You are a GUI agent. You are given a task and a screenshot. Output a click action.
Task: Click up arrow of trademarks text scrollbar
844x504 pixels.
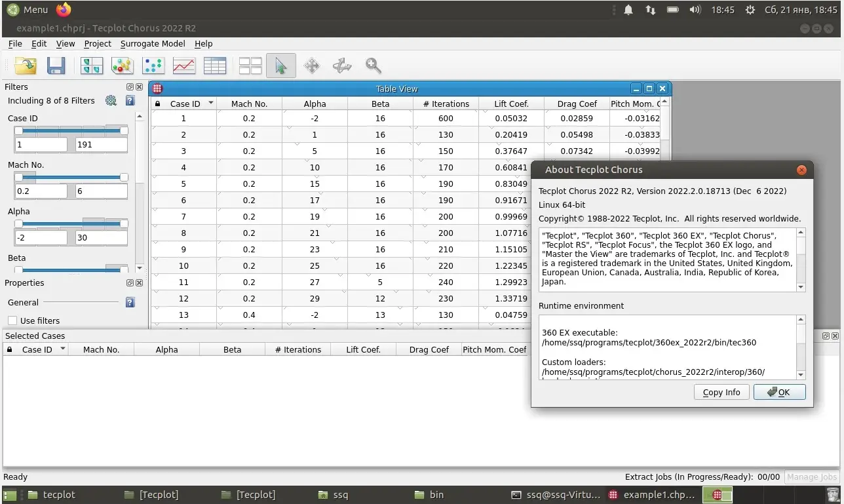click(801, 233)
